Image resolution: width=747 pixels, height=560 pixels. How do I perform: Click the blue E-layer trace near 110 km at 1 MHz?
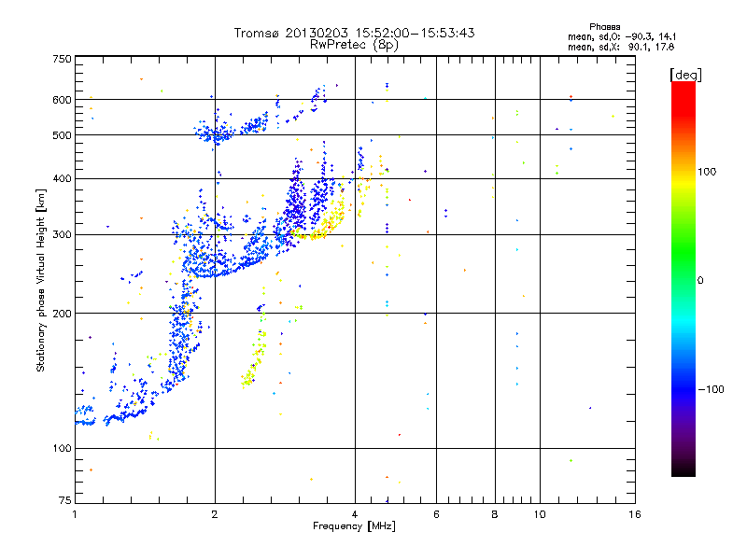[x=85, y=422]
